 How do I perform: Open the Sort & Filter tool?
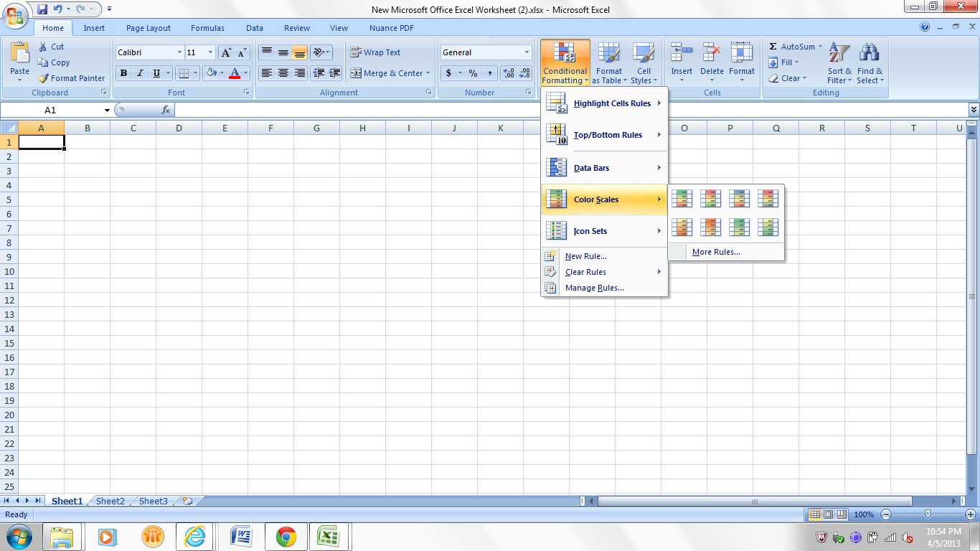pos(838,63)
